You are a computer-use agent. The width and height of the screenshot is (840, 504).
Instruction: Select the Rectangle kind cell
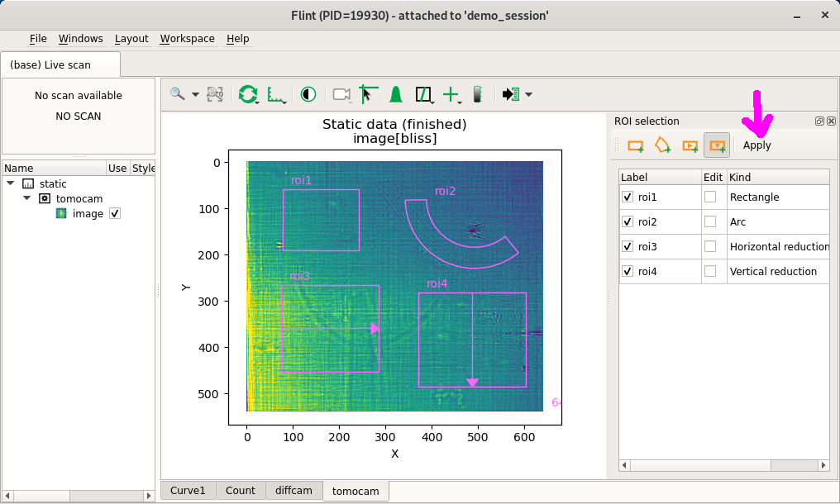click(x=778, y=197)
